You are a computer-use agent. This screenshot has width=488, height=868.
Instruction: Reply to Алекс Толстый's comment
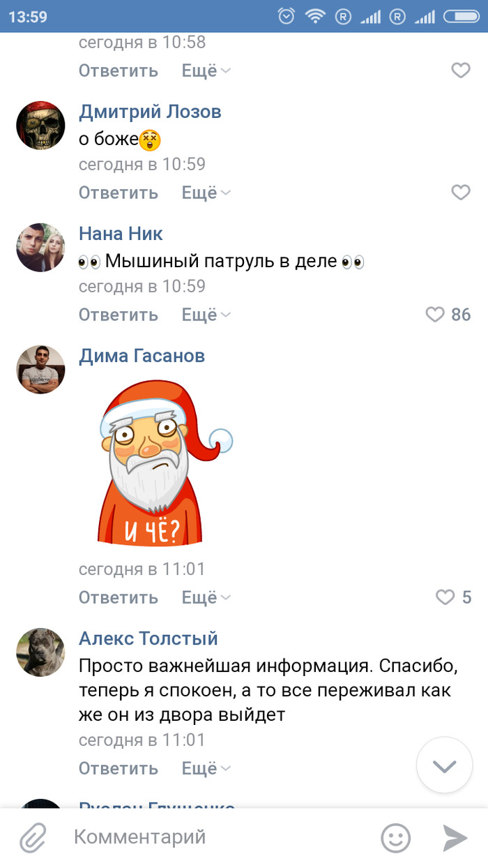pyautogui.click(x=119, y=768)
